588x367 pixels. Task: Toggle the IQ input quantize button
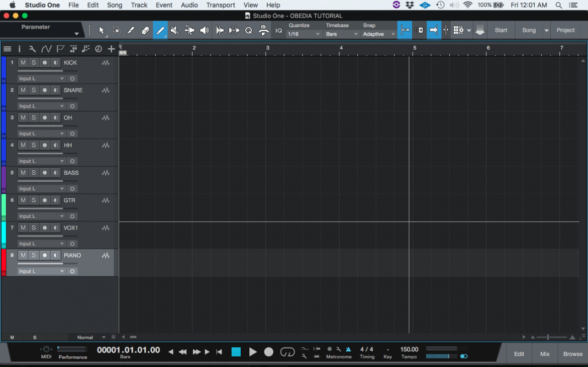[278, 31]
